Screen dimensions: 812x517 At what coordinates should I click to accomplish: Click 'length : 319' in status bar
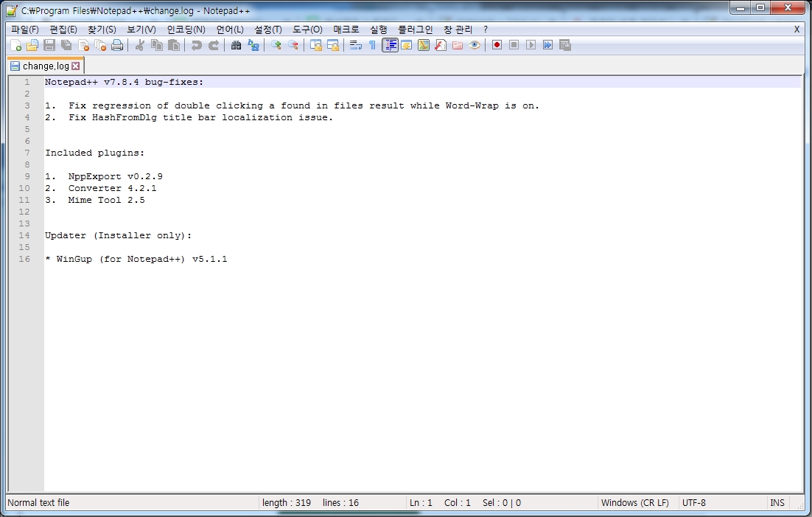coord(287,502)
